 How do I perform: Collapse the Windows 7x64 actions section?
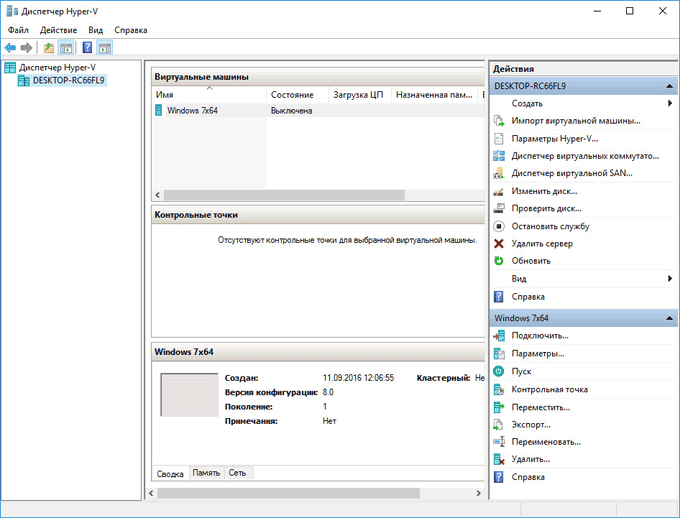coord(670,318)
